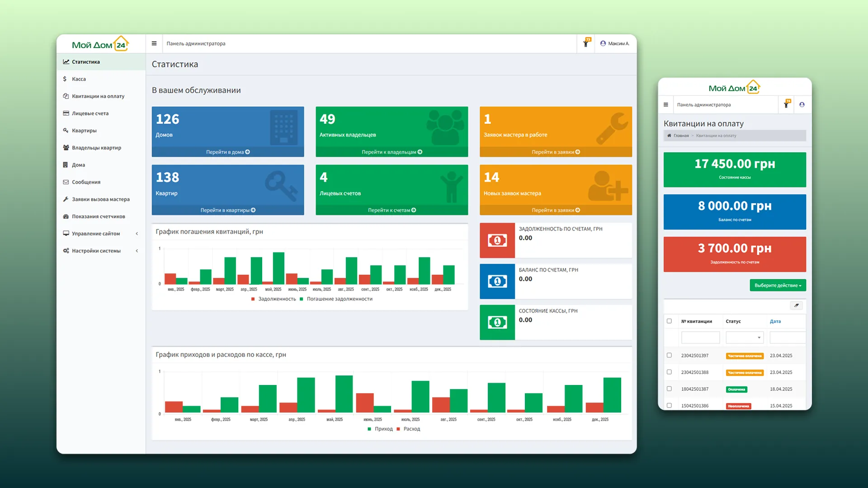Expand the Настройки системы sidebar submenu
Screen dimensions: 868x488
[137, 251]
